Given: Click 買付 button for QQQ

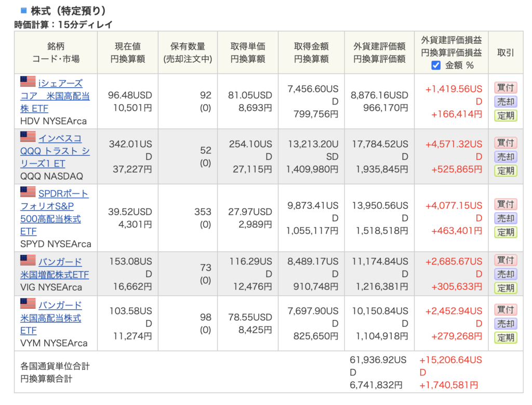Looking at the screenshot, I should pyautogui.click(x=506, y=143).
